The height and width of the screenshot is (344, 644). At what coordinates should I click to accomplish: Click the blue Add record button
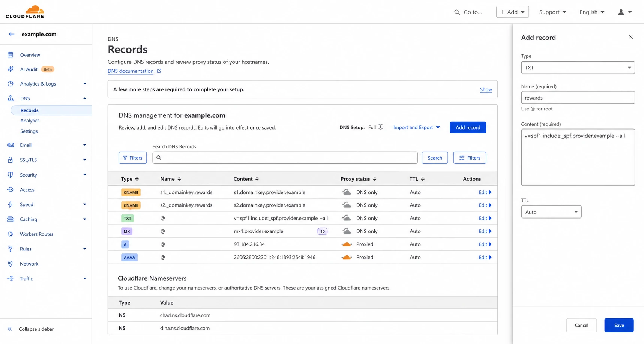tap(468, 127)
